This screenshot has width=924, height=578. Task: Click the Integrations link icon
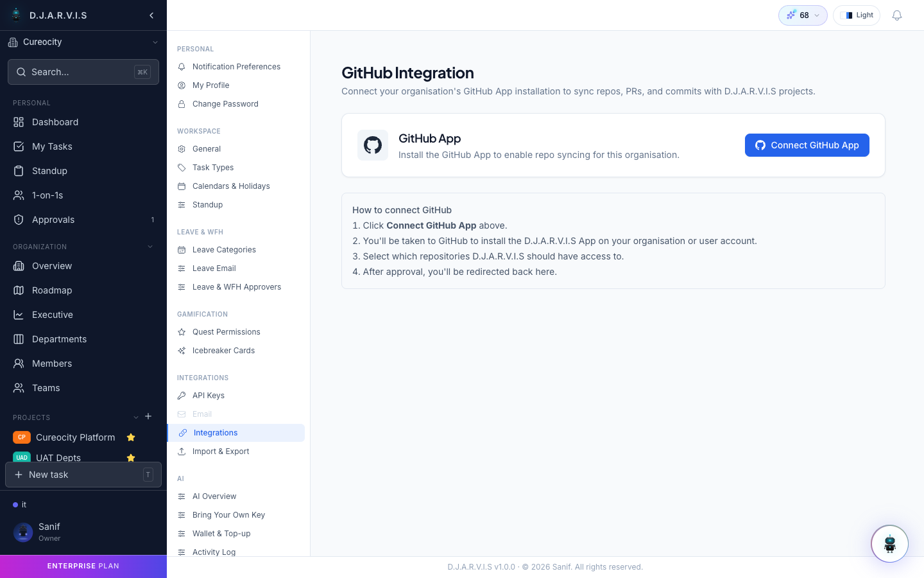[183, 433]
